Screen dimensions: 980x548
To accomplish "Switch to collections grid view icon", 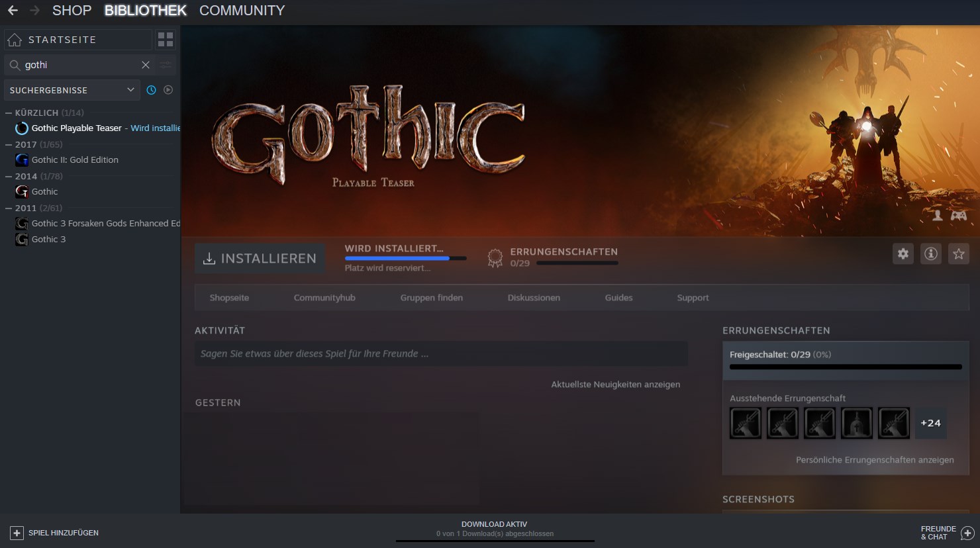I will click(x=166, y=40).
